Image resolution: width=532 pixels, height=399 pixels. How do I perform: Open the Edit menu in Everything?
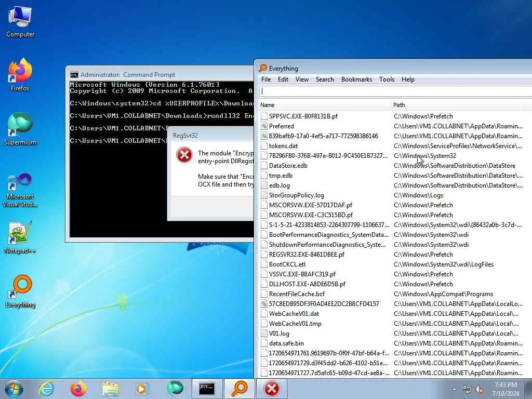pyautogui.click(x=283, y=79)
